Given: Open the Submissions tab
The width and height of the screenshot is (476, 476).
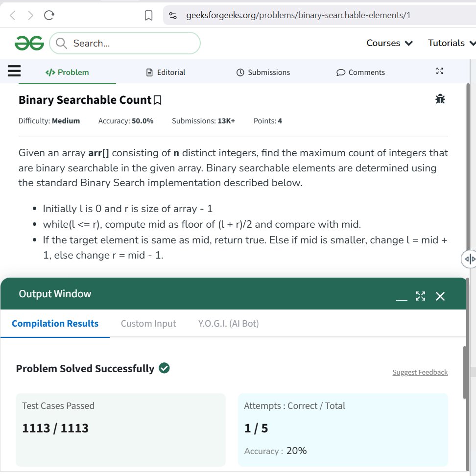Looking at the screenshot, I should pyautogui.click(x=263, y=72).
